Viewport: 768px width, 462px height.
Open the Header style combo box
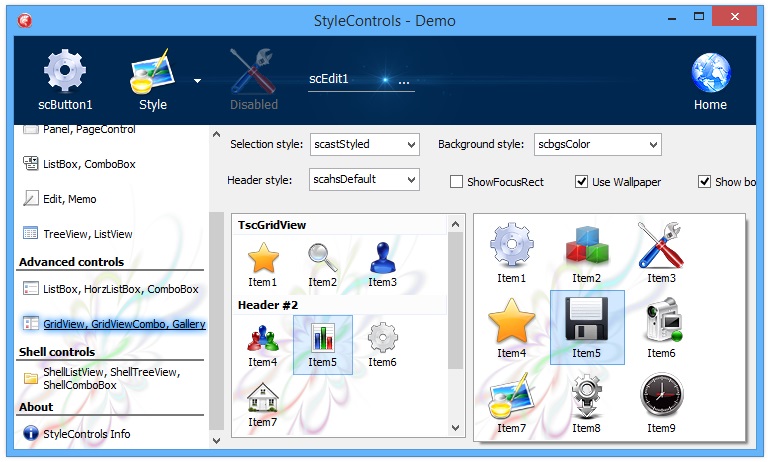(364, 180)
